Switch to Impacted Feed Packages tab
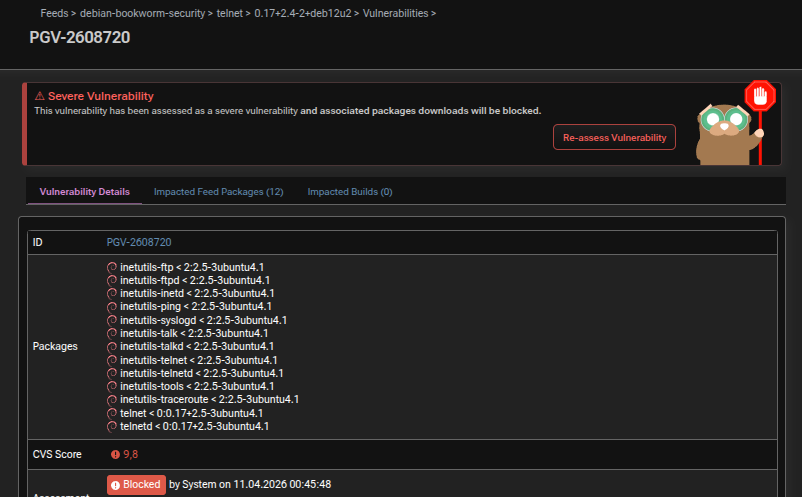The height and width of the screenshot is (497, 802). tap(218, 191)
